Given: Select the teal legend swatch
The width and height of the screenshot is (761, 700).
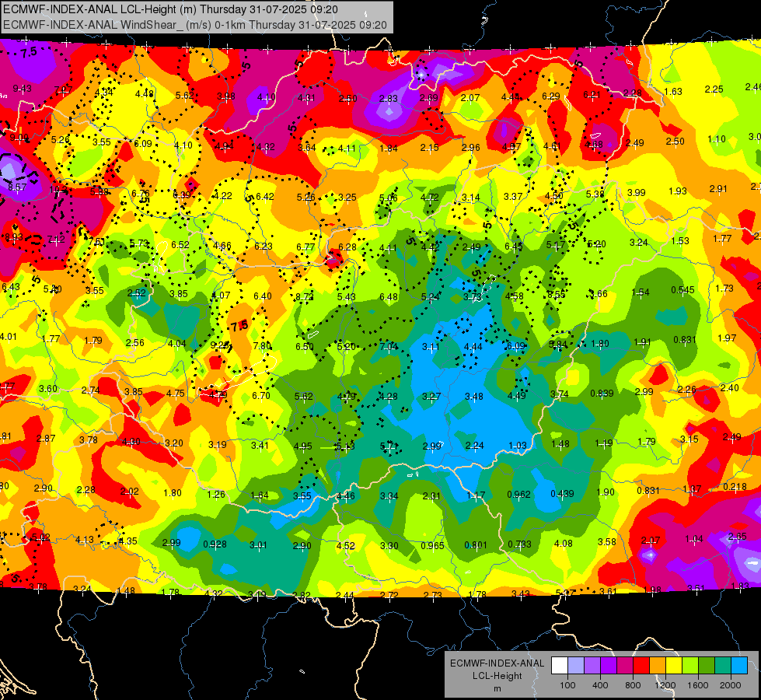Looking at the screenshot, I should pos(723,665).
